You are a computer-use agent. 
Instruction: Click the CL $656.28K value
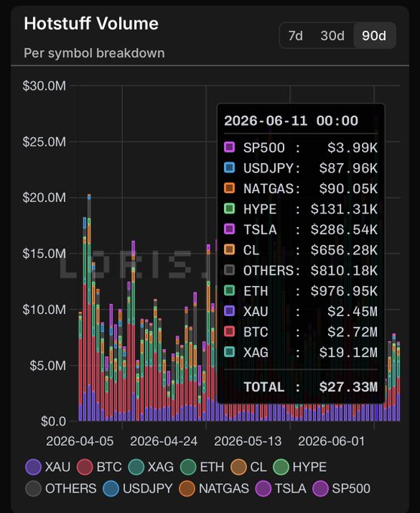click(344, 250)
